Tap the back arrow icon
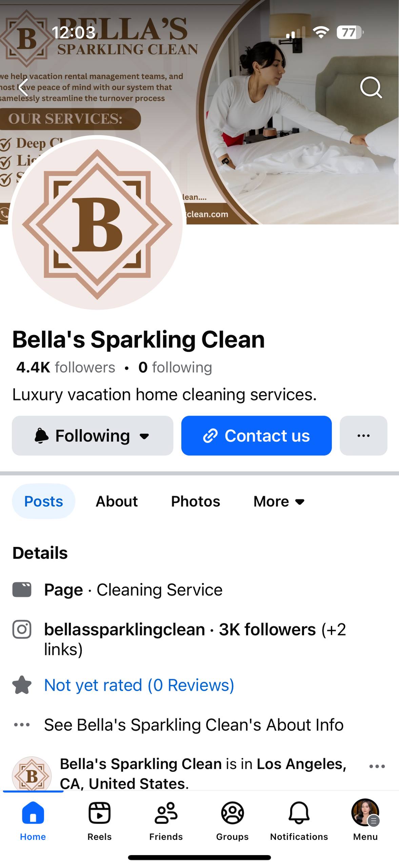 pos(24,87)
